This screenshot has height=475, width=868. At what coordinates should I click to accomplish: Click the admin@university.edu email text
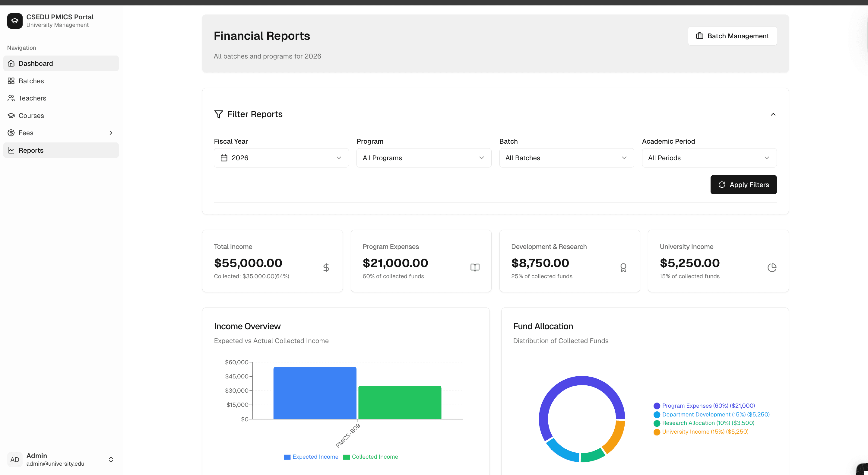[x=55, y=464]
